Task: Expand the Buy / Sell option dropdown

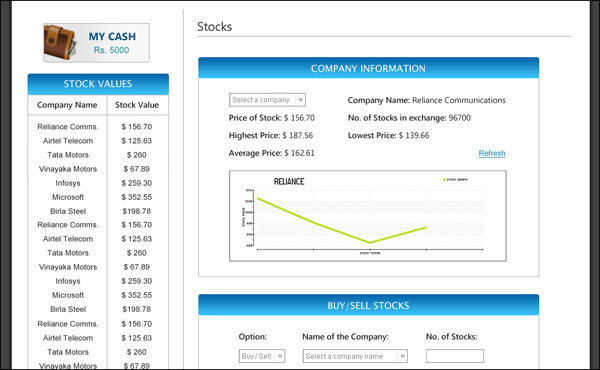Action: (x=262, y=356)
